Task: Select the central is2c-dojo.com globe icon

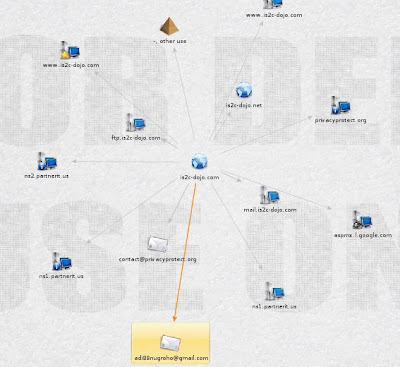Action: coord(199,162)
